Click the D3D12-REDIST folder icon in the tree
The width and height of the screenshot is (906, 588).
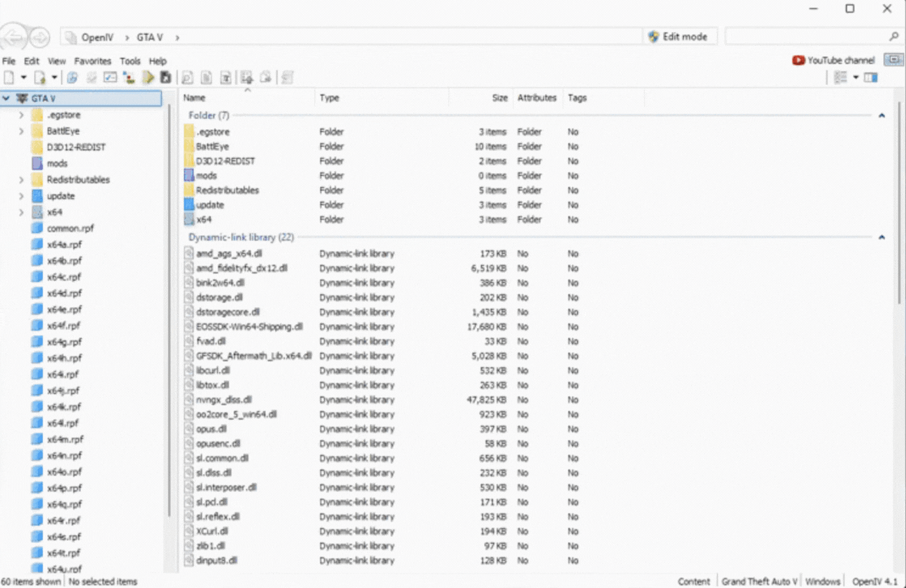[x=37, y=147]
